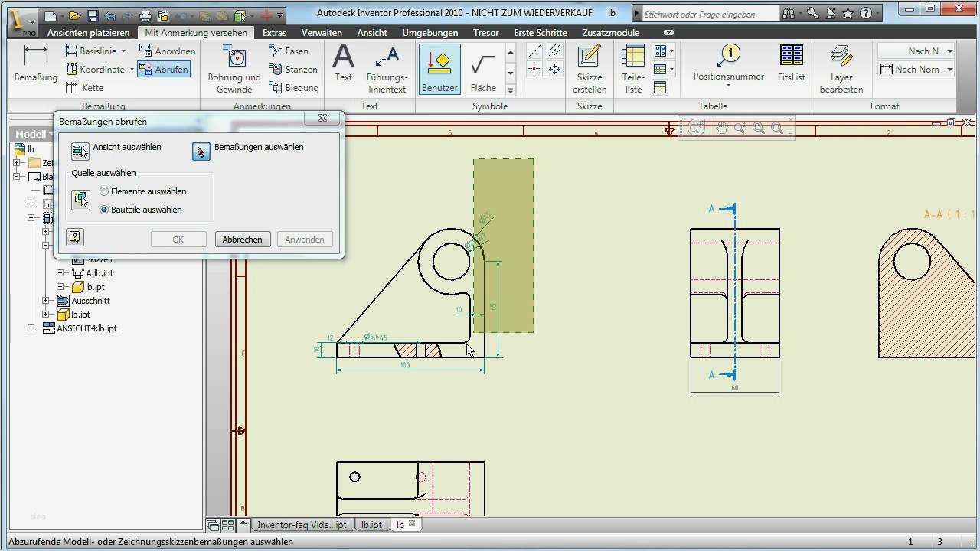Switch to the Inventor-faq Vide...ipt document tab

(302, 525)
